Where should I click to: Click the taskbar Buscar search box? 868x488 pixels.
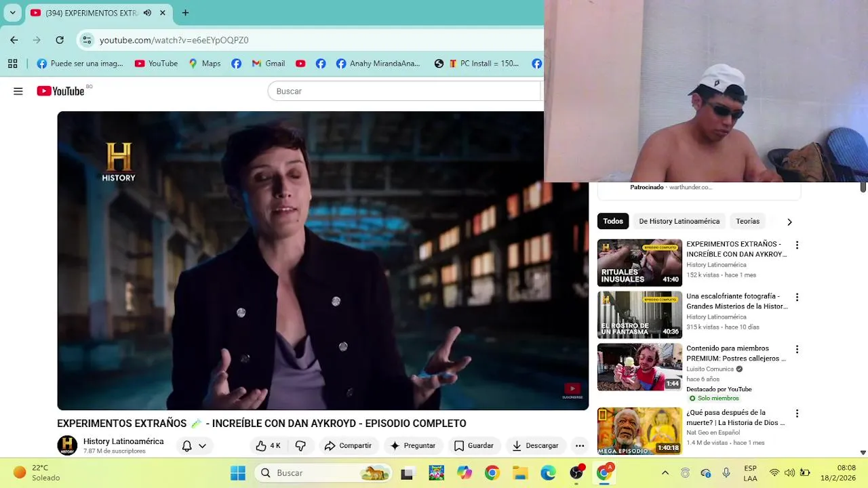[x=323, y=472]
